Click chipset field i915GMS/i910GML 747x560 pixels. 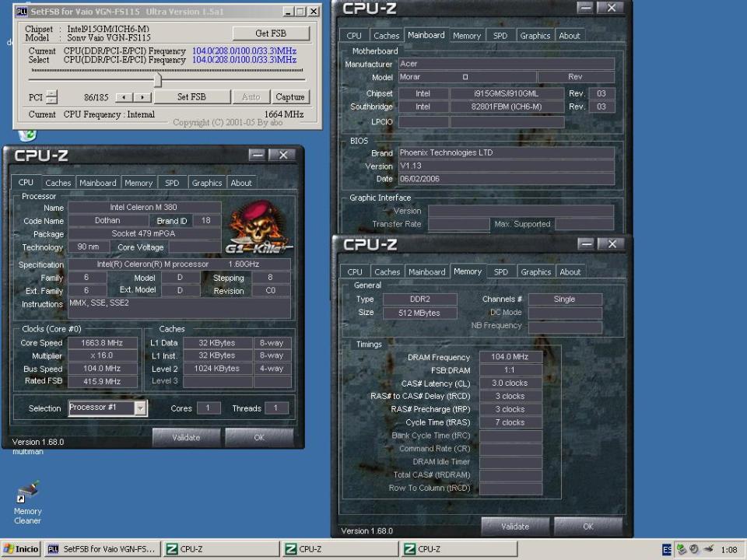507,94
